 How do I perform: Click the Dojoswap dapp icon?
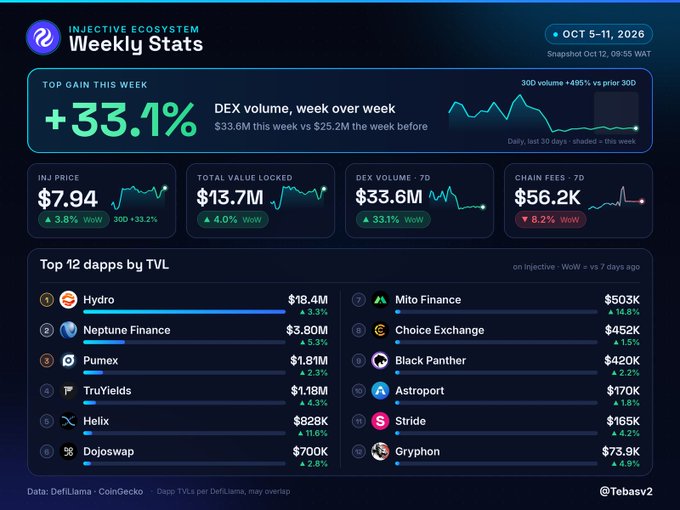point(68,451)
